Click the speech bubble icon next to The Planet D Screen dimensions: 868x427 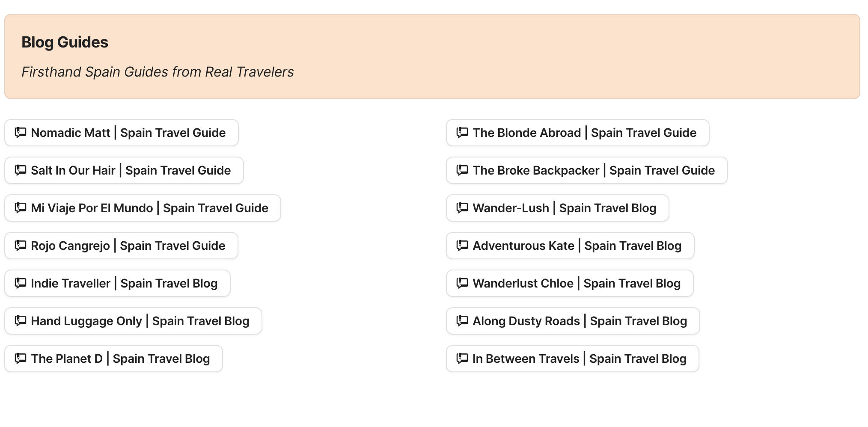pyautogui.click(x=20, y=359)
